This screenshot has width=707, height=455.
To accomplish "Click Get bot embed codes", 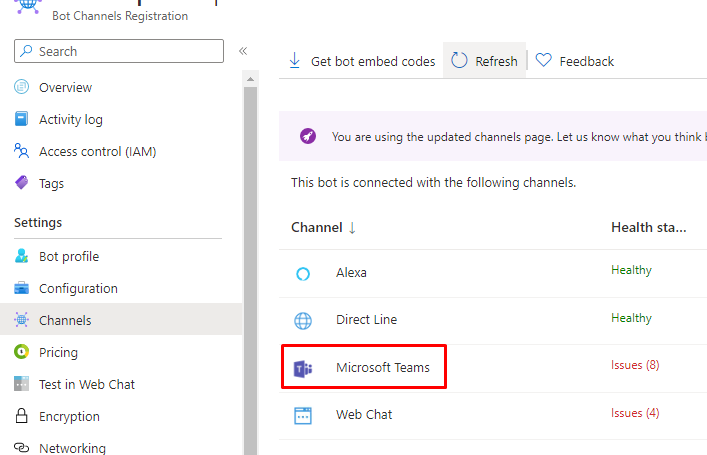I will 373,61.
